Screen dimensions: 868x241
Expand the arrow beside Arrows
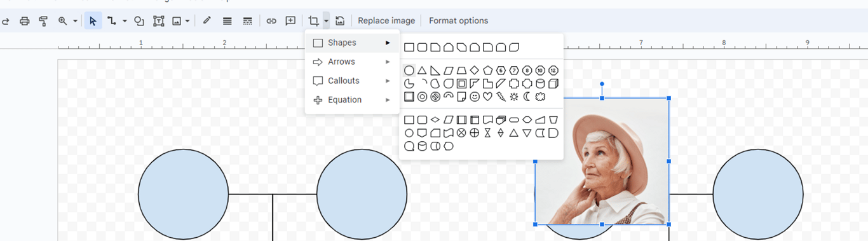[388, 62]
